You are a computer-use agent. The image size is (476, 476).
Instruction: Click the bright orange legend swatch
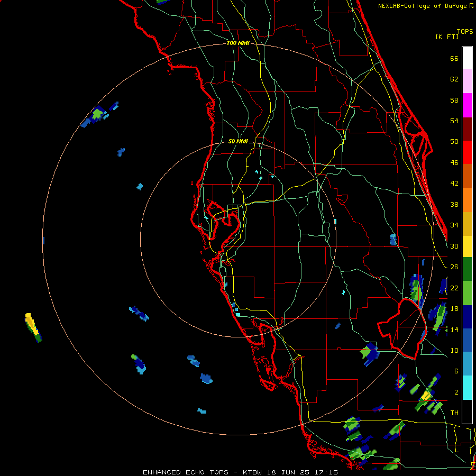467,200
